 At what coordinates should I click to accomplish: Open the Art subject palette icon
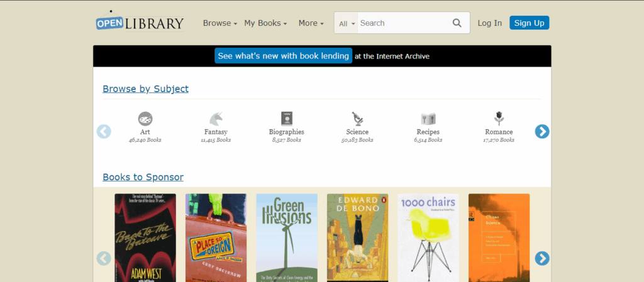tap(145, 118)
